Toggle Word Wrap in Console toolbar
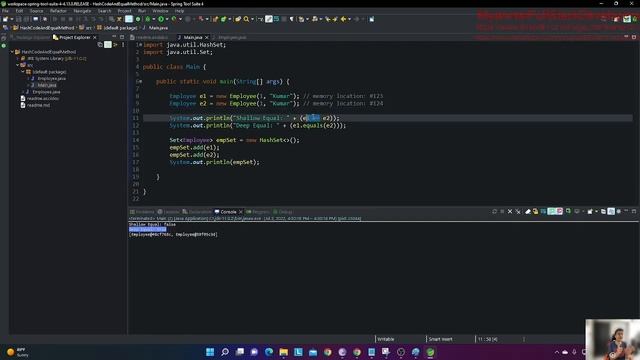This screenshot has height=360, width=640. point(543,211)
